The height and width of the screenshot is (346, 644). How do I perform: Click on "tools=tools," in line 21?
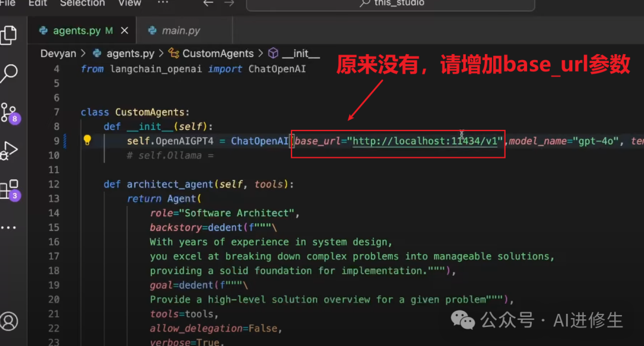[x=184, y=314]
